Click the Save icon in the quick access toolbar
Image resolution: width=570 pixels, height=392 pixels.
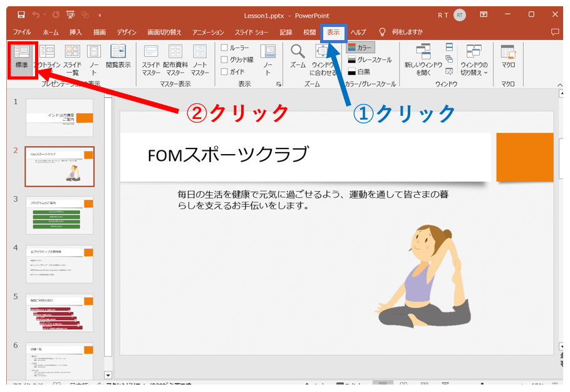click(21, 15)
